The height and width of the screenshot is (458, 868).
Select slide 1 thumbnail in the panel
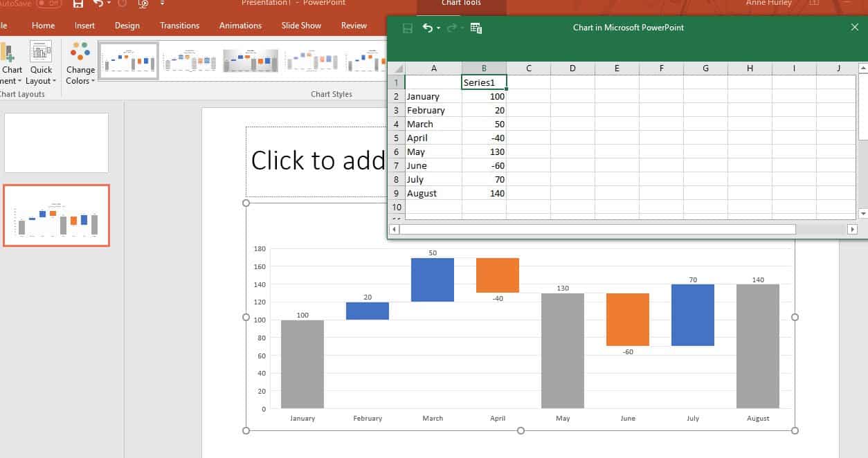pos(56,143)
